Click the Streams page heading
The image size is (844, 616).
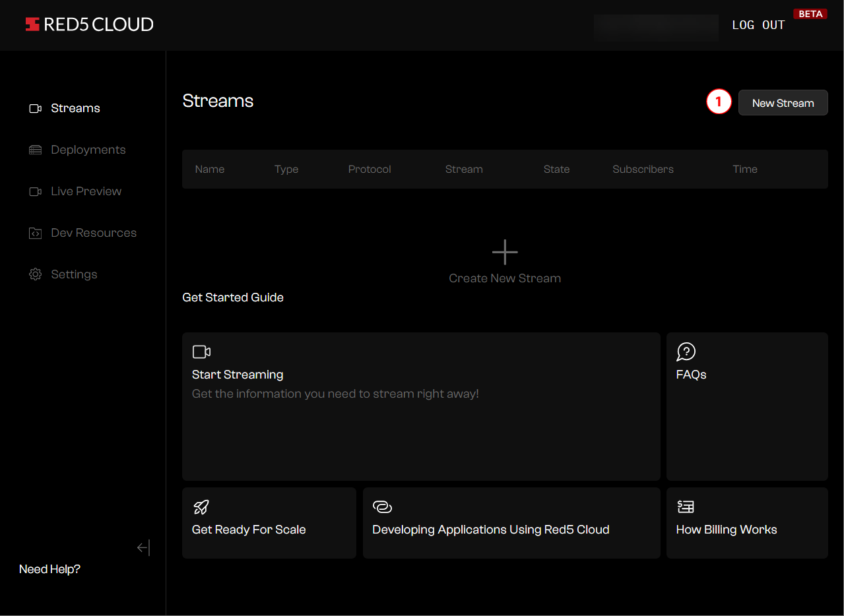click(218, 101)
